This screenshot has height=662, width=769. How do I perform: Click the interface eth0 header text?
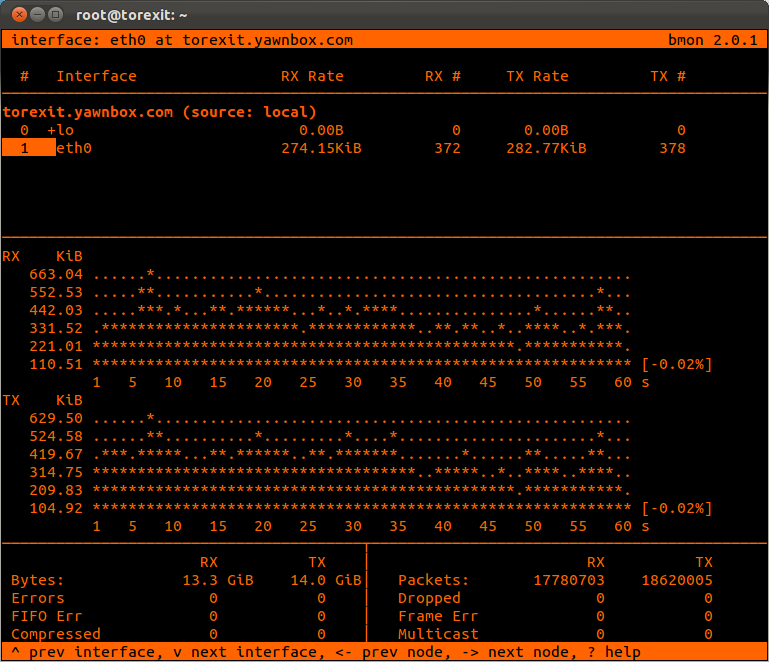pyautogui.click(x=182, y=40)
